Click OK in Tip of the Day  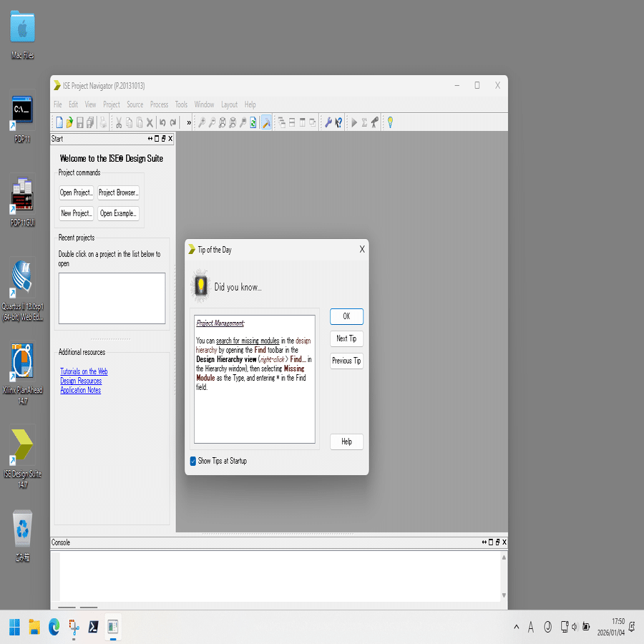[346, 316]
